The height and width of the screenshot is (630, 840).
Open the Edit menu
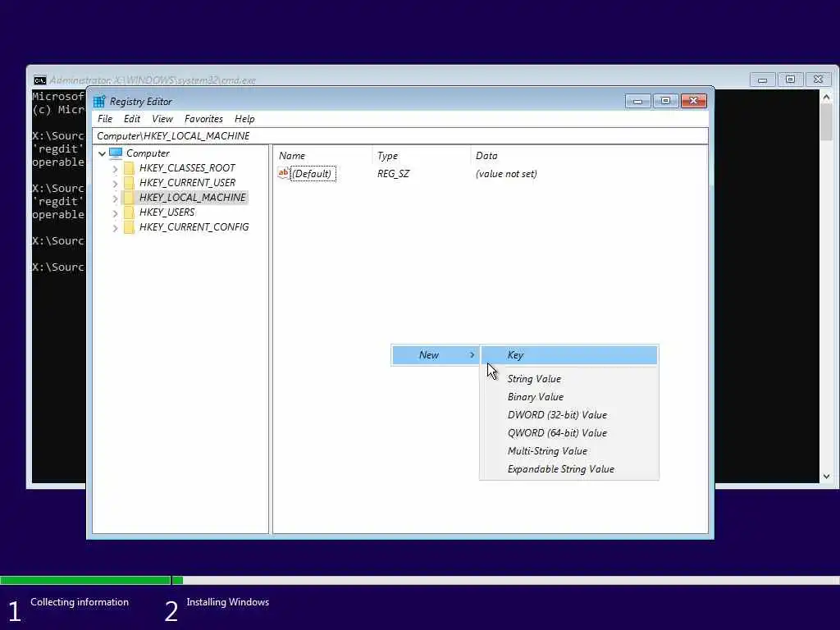coord(132,119)
